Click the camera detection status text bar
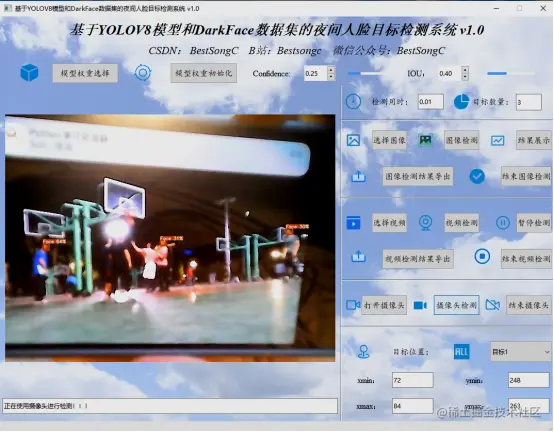The image size is (554, 432). click(x=170, y=406)
